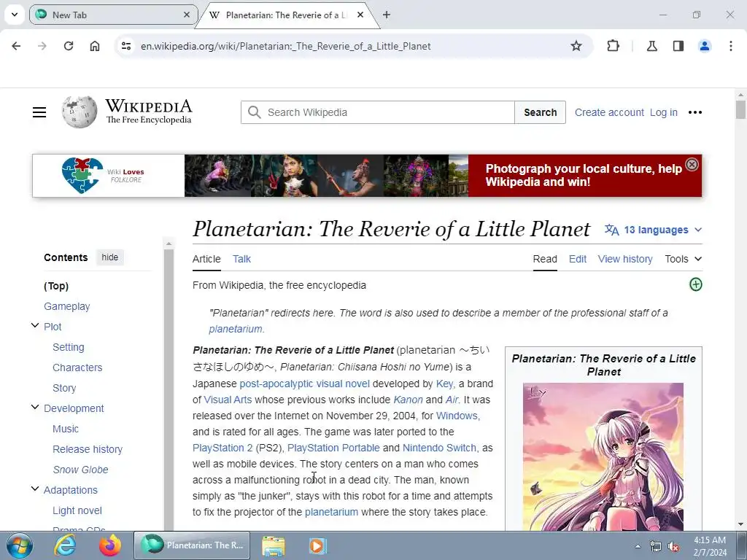The height and width of the screenshot is (560, 747).
Task: Open Wikipedia main hamburger menu
Action: click(x=39, y=112)
